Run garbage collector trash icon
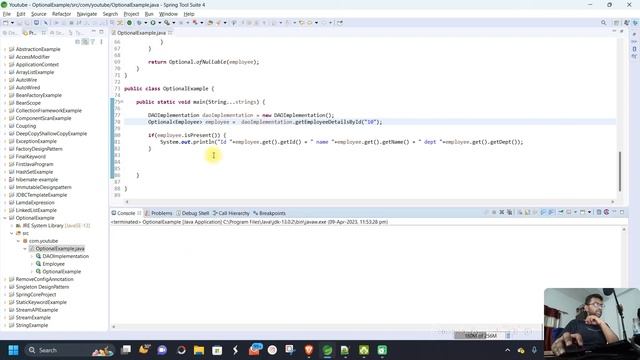 coord(508,336)
